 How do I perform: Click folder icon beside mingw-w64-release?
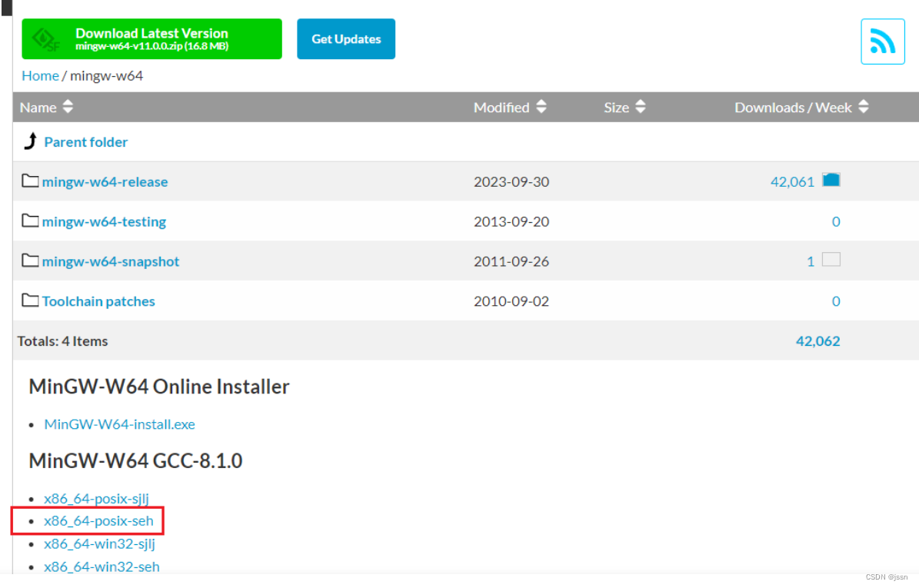pyautogui.click(x=30, y=181)
